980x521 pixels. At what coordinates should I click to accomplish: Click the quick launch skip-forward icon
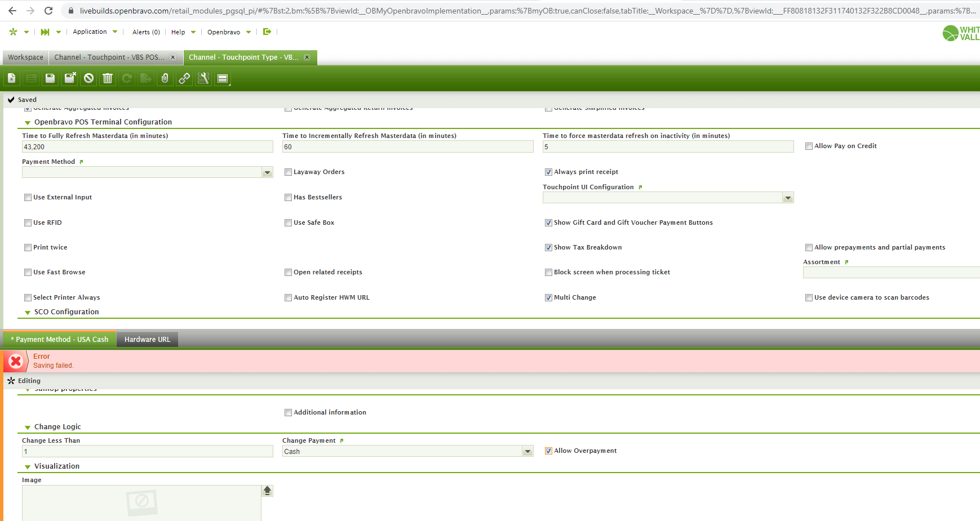click(45, 32)
